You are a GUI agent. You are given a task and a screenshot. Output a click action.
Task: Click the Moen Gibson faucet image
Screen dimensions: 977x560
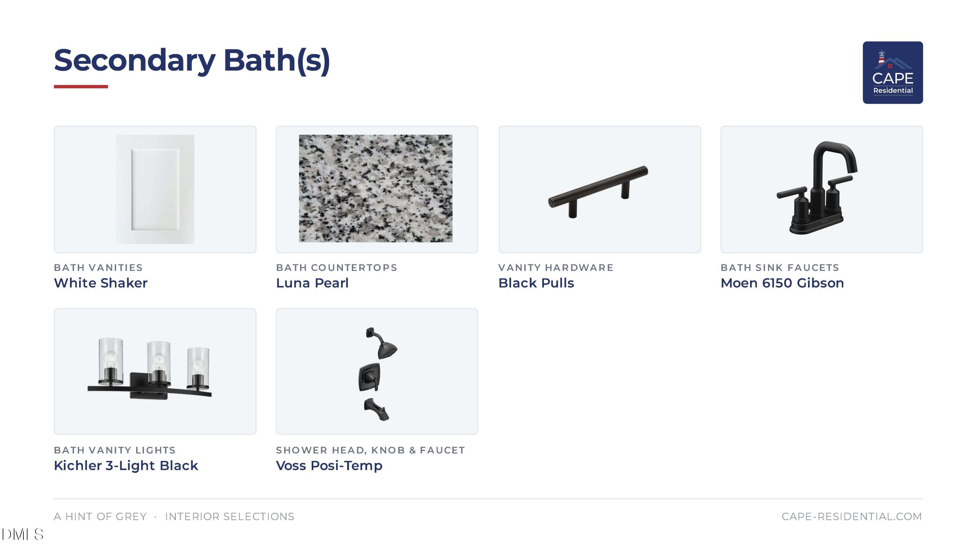coord(817,188)
